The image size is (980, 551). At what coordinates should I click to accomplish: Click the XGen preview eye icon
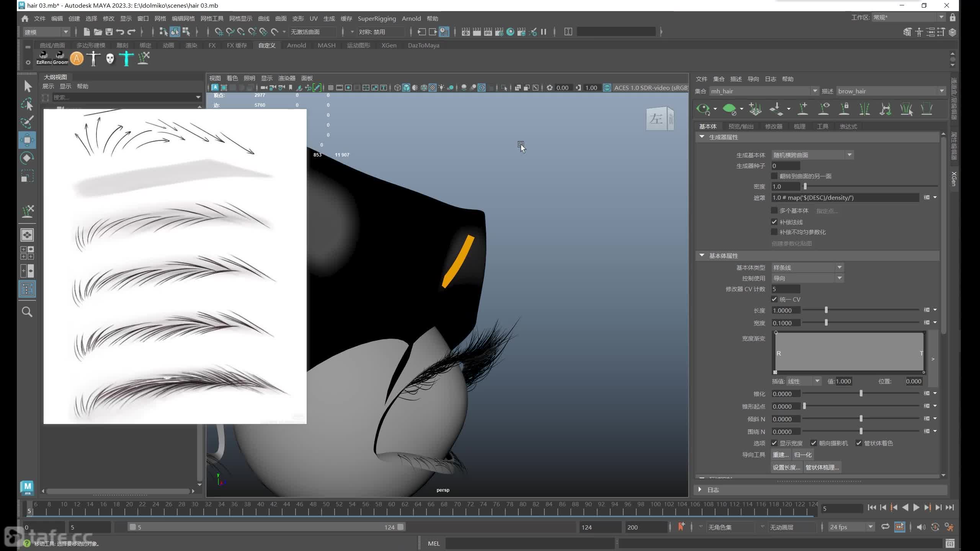click(x=703, y=109)
